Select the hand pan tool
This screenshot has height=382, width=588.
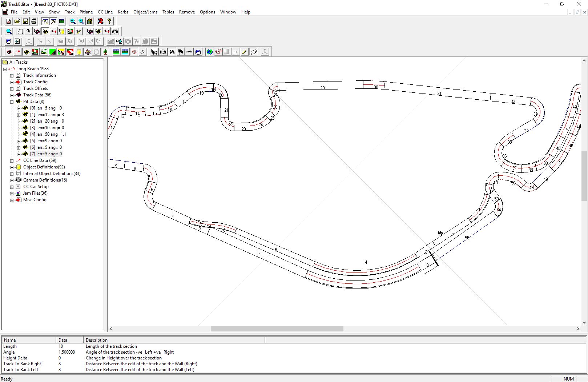(20, 31)
